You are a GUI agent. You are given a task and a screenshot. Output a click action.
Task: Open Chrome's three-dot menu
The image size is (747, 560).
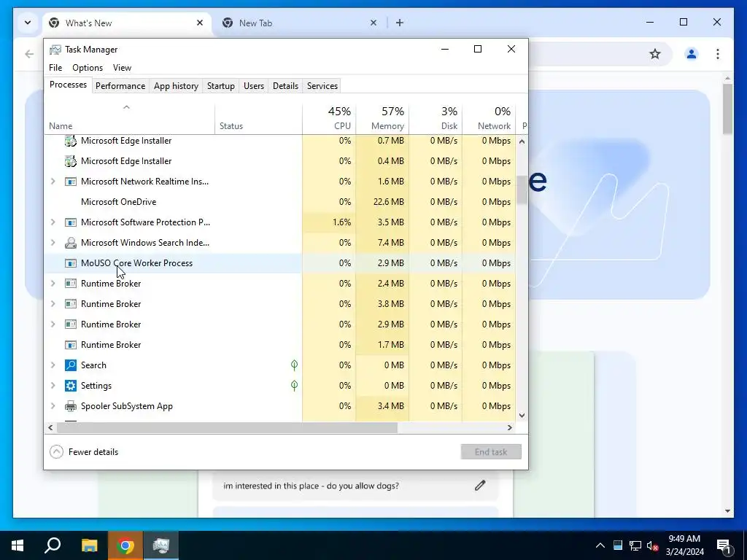point(718,54)
